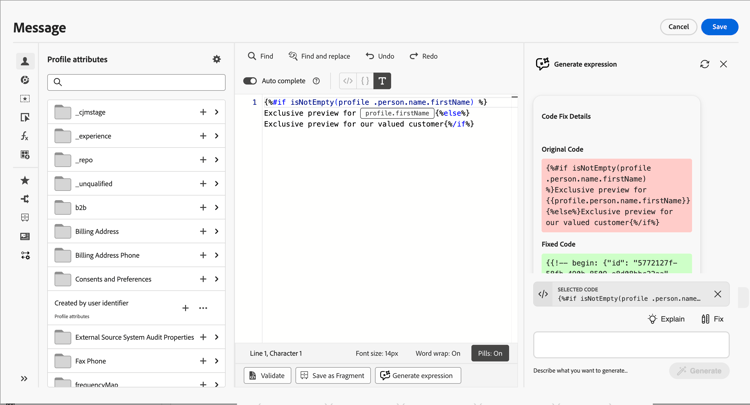Open Find and replace
Screen dimensions: 750x405
[x=319, y=56]
